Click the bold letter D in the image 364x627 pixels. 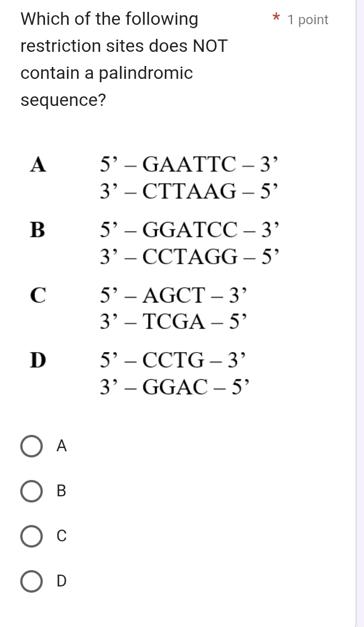38,359
